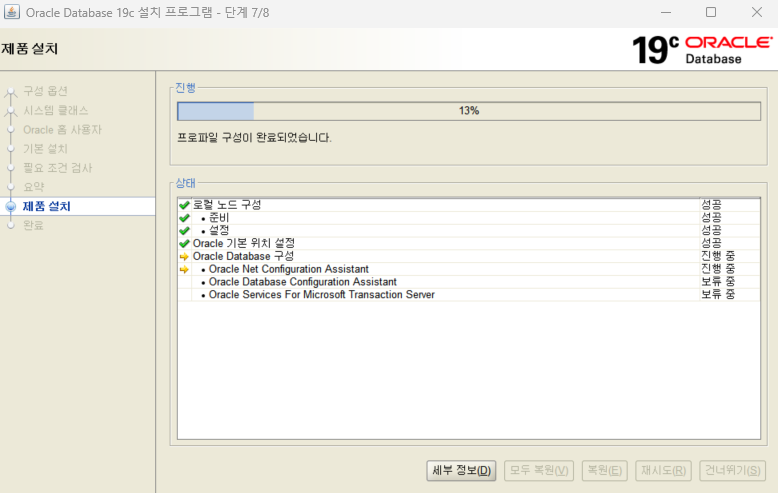
Task: Click 성공 status of 로컬 노드 구성
Action: point(711,205)
